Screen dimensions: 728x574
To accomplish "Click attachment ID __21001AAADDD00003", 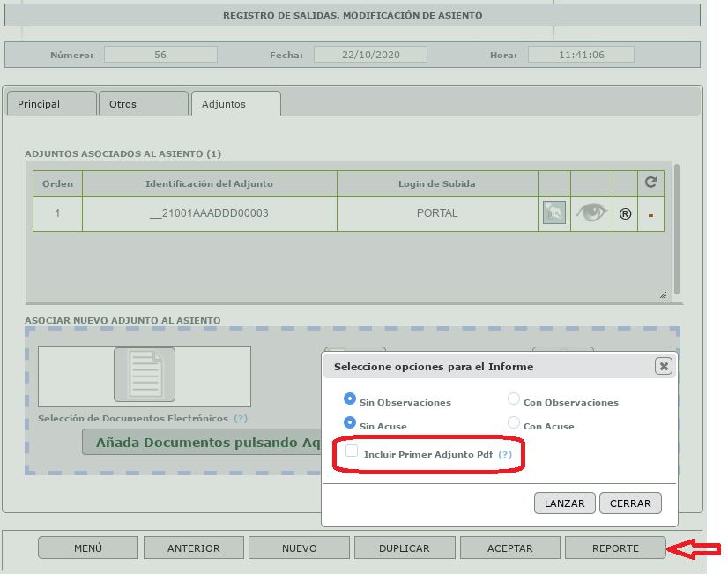I will 210,213.
